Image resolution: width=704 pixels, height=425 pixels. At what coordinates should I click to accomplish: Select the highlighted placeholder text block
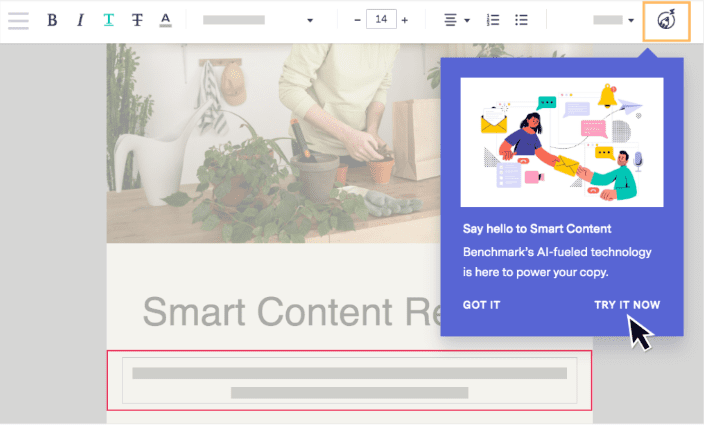[349, 381]
